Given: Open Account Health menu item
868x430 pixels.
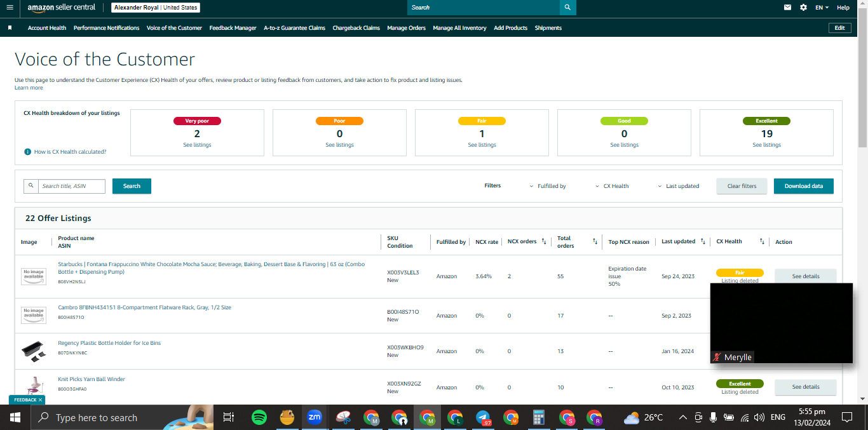Looking at the screenshot, I should [47, 28].
